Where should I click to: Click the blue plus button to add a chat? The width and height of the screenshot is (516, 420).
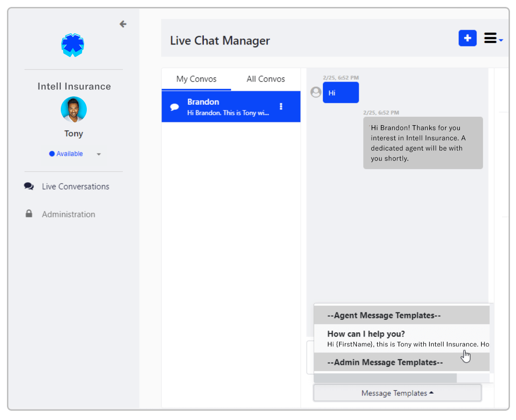467,38
